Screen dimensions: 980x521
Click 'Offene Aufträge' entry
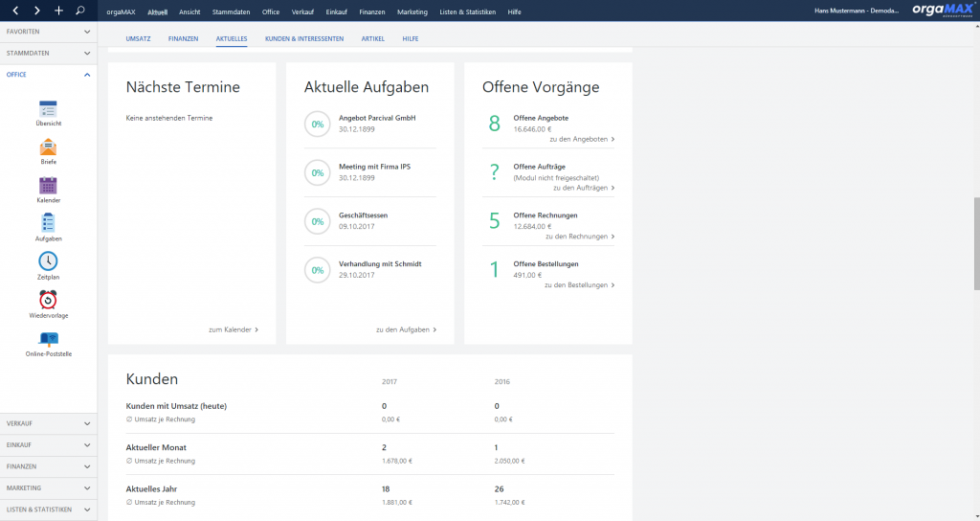[x=539, y=167]
